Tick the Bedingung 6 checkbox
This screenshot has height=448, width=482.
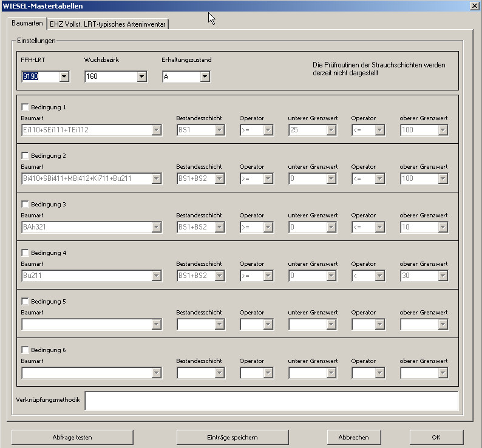pos(25,350)
